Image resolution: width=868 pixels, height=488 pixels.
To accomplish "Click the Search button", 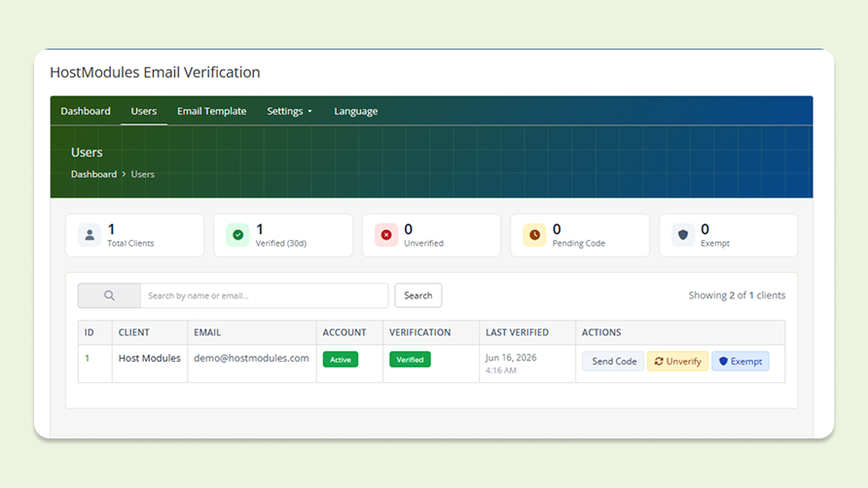I will [418, 296].
